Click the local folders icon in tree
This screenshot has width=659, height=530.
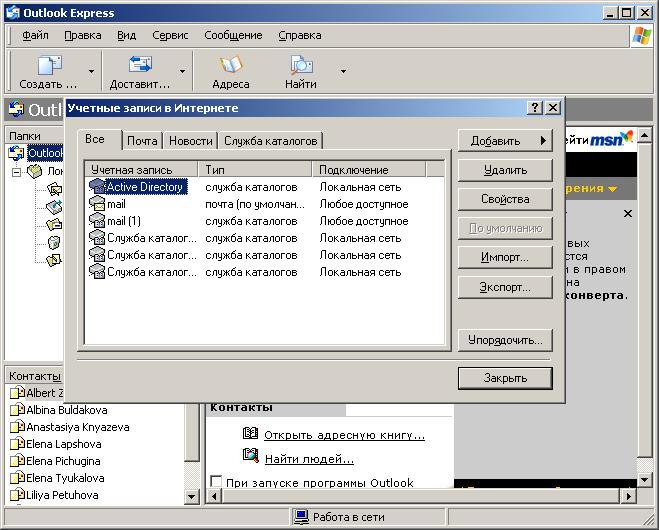34,171
